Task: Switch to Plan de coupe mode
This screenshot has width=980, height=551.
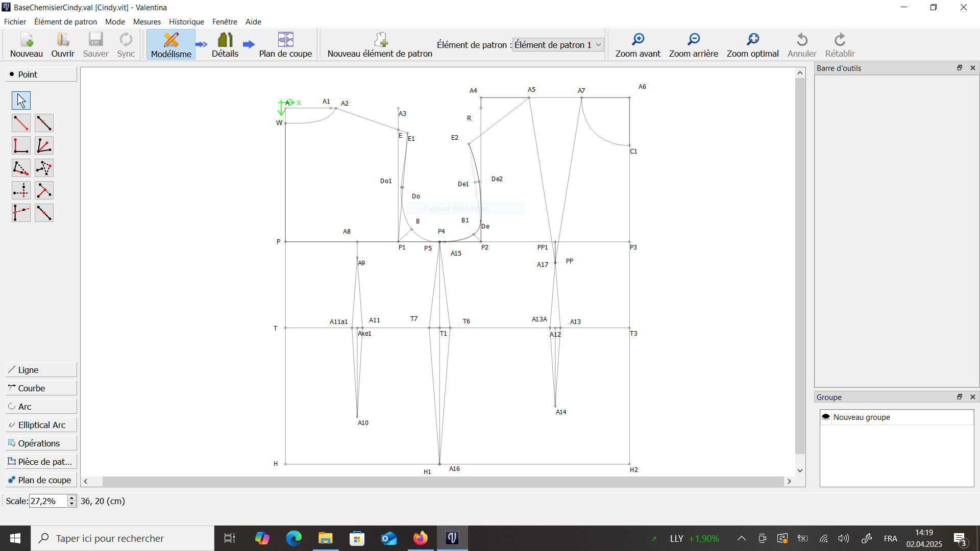Action: tap(285, 45)
